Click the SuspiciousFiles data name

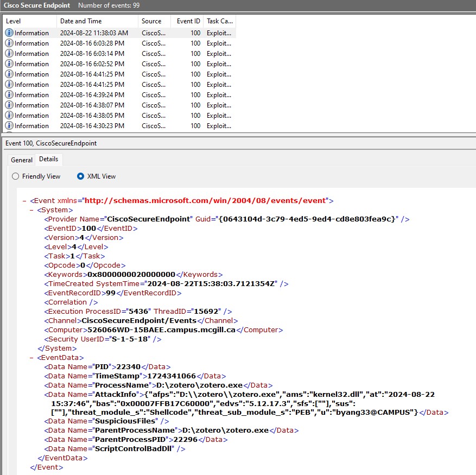125,421
